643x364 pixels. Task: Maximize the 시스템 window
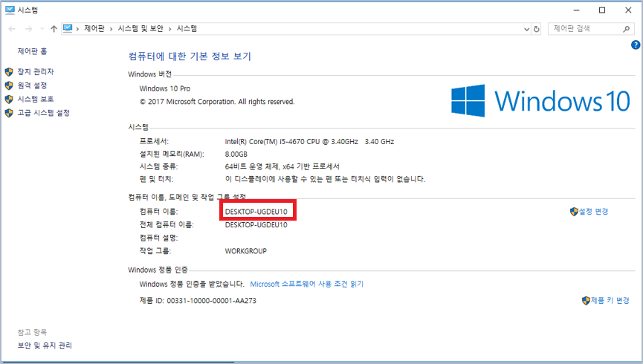[602, 10]
